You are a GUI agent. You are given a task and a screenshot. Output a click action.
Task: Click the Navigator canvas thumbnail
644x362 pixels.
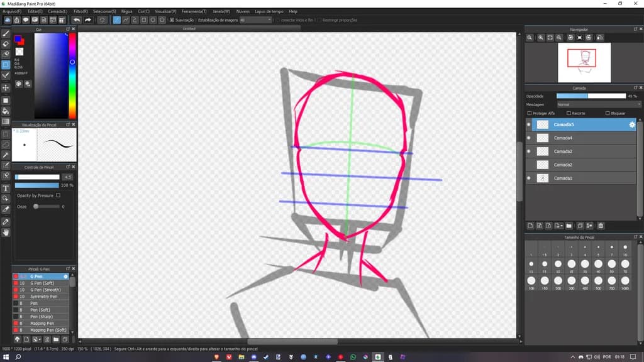[584, 62]
